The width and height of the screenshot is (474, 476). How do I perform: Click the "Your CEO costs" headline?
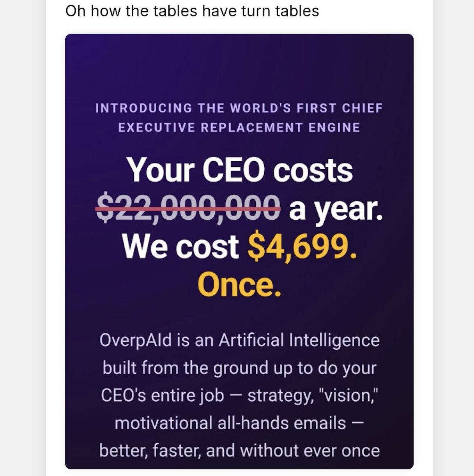pos(240,170)
